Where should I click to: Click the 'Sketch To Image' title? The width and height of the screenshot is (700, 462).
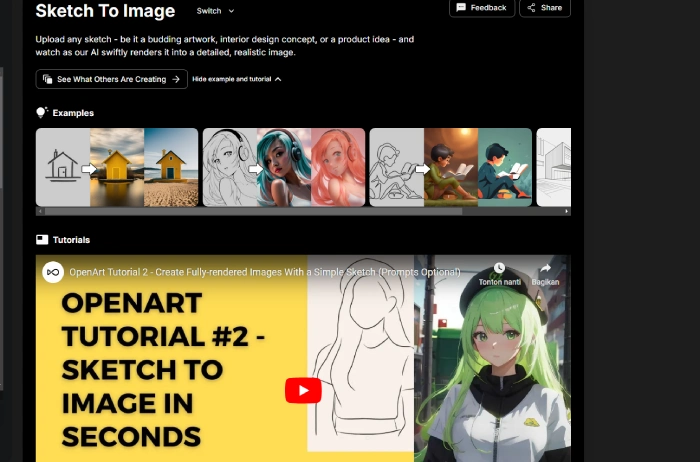point(105,11)
